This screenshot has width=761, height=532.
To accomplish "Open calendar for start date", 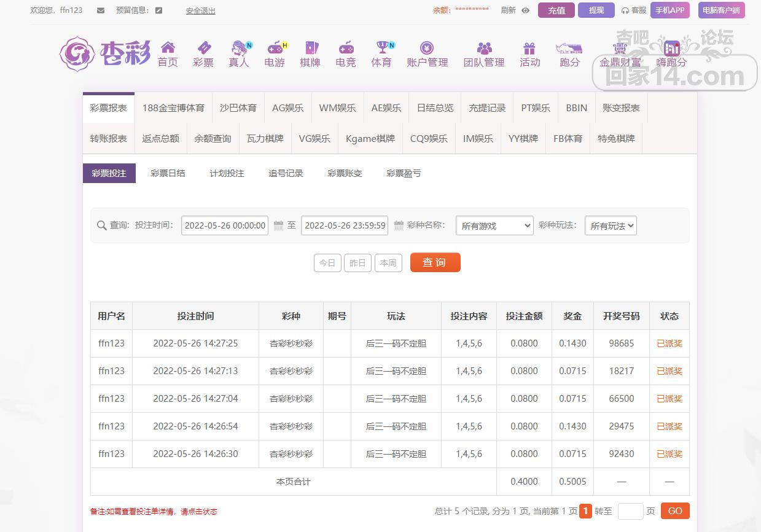I will point(278,226).
